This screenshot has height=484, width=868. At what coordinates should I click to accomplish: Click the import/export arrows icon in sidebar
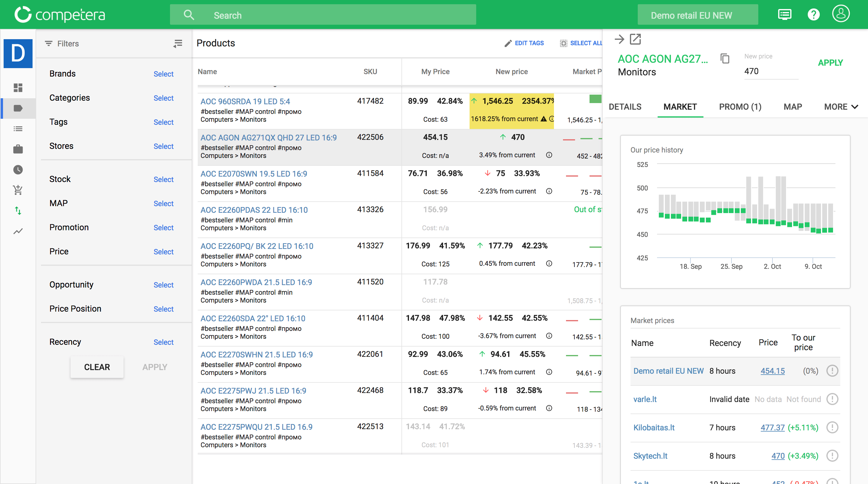pyautogui.click(x=17, y=211)
